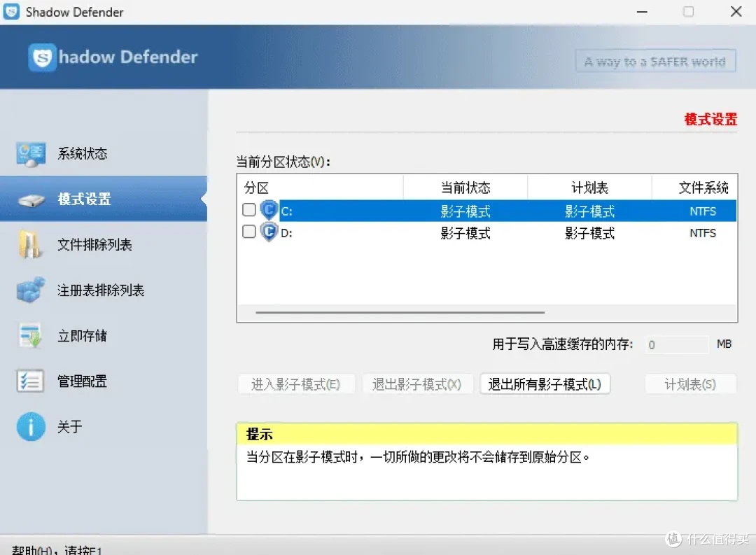Click the 模式设置 drive icon

coord(31,199)
